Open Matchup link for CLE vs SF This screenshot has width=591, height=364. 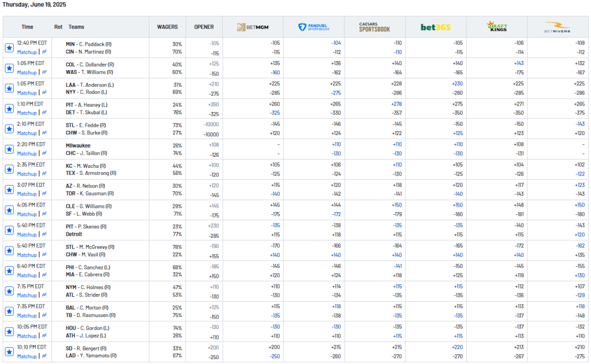pyautogui.click(x=27, y=214)
